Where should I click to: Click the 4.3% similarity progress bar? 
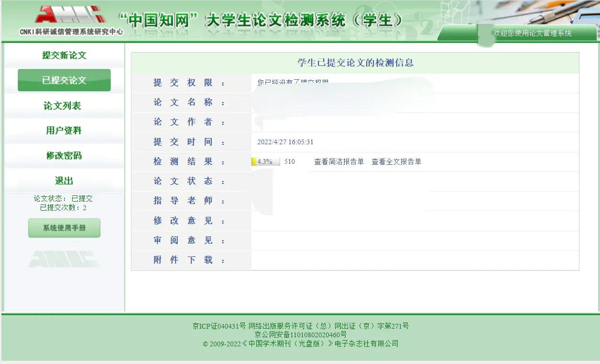265,161
